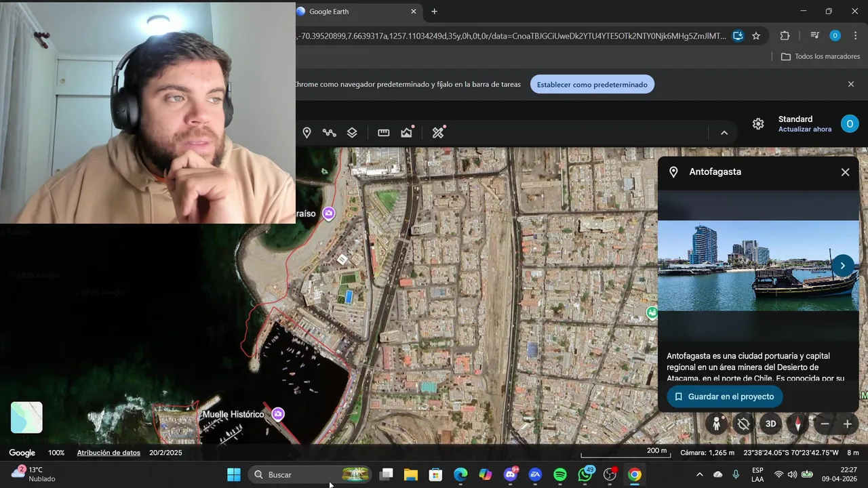The width and height of the screenshot is (868, 488).
Task: Open the historical imagery tool icon
Action: click(407, 132)
